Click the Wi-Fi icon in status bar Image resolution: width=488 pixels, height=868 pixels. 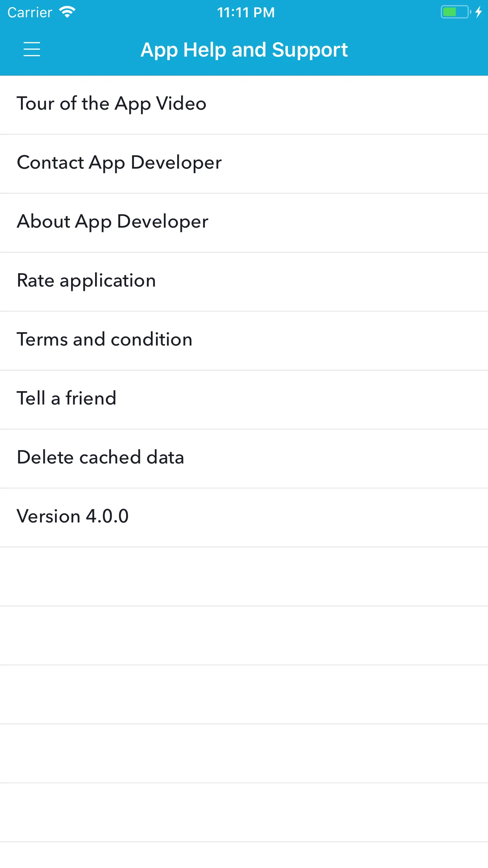pos(67,12)
